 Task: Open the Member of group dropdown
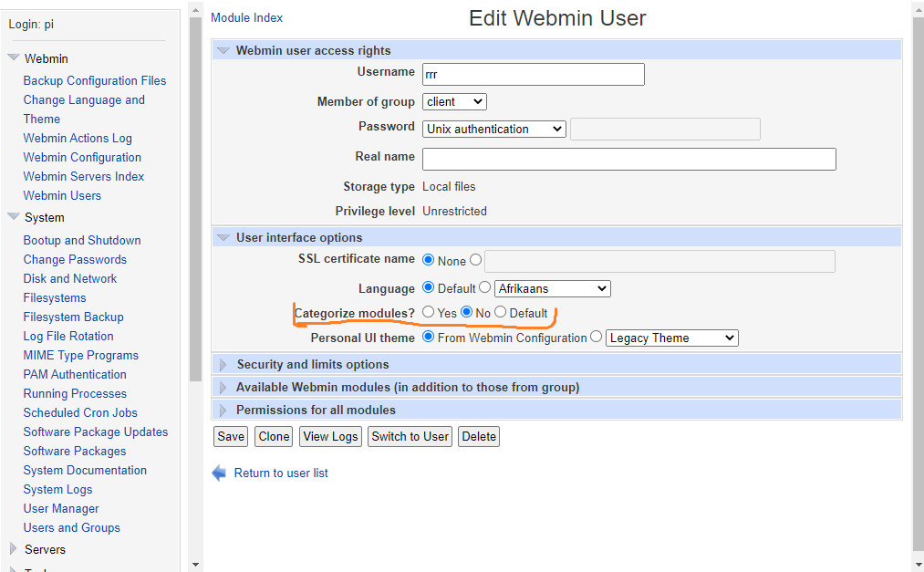(453, 101)
